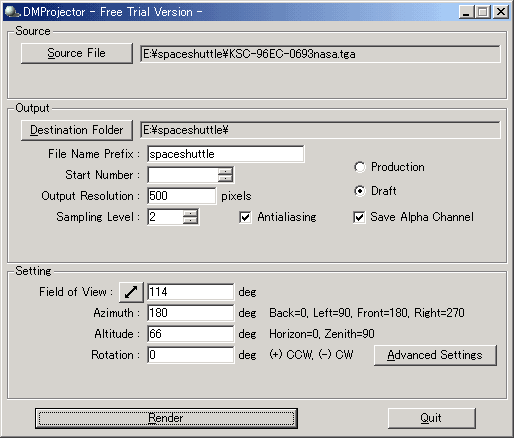Click the Field of View diagonal arrow icon

coord(131,292)
